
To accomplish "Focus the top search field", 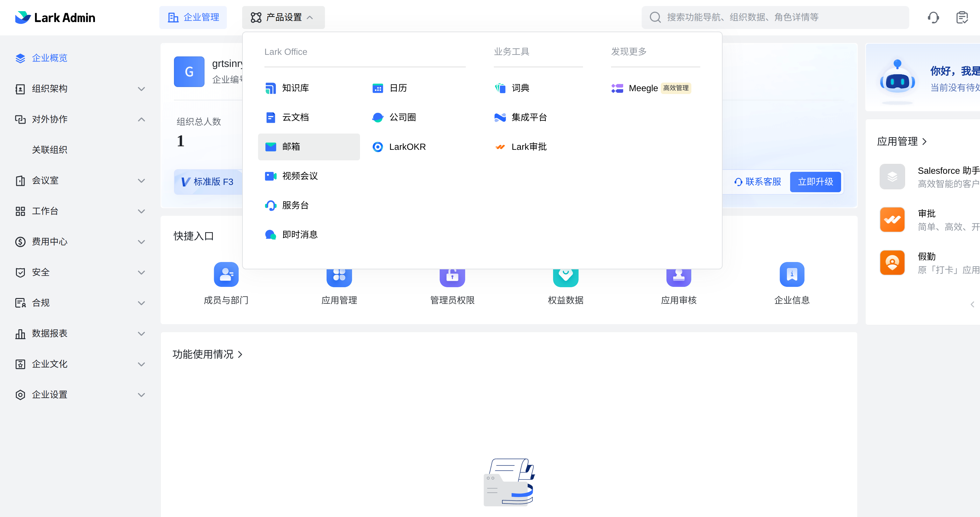I will [x=775, y=18].
